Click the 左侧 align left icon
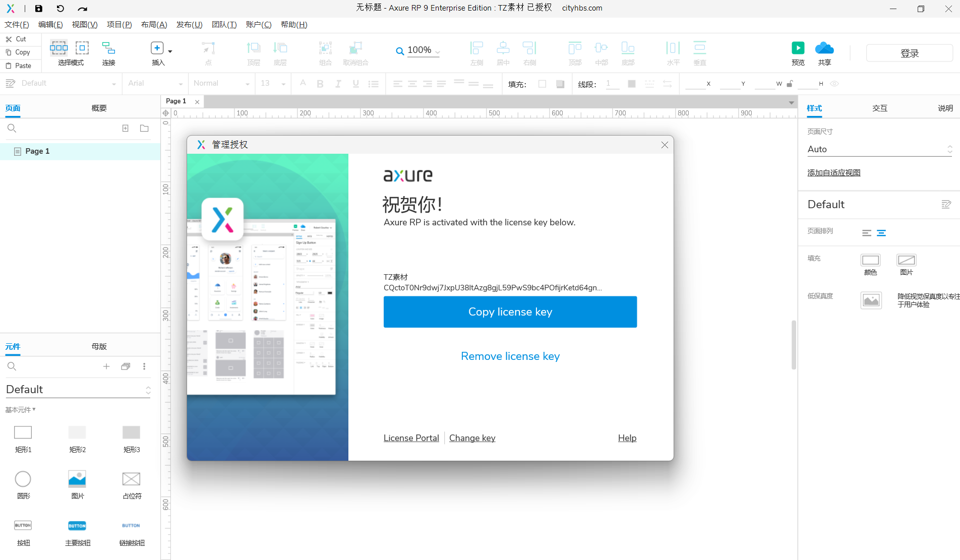Viewport: 960px width, 560px height. tap(476, 48)
